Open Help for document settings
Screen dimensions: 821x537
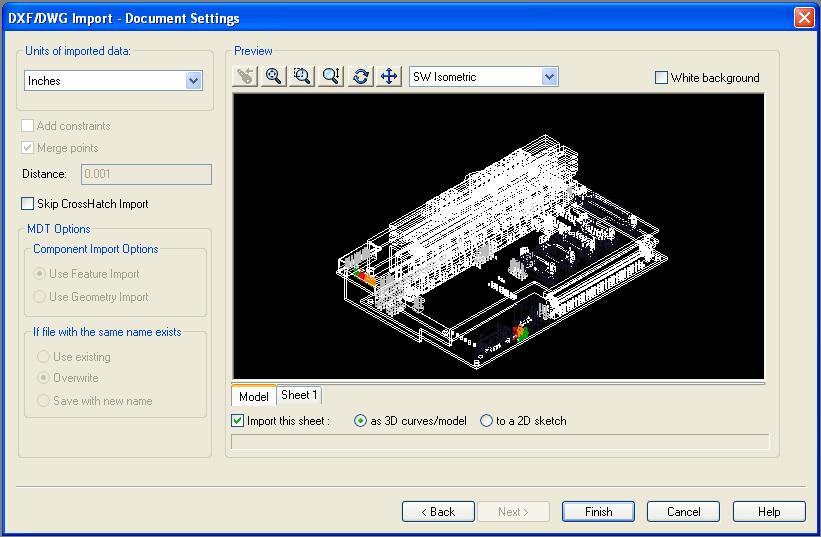[x=769, y=511]
